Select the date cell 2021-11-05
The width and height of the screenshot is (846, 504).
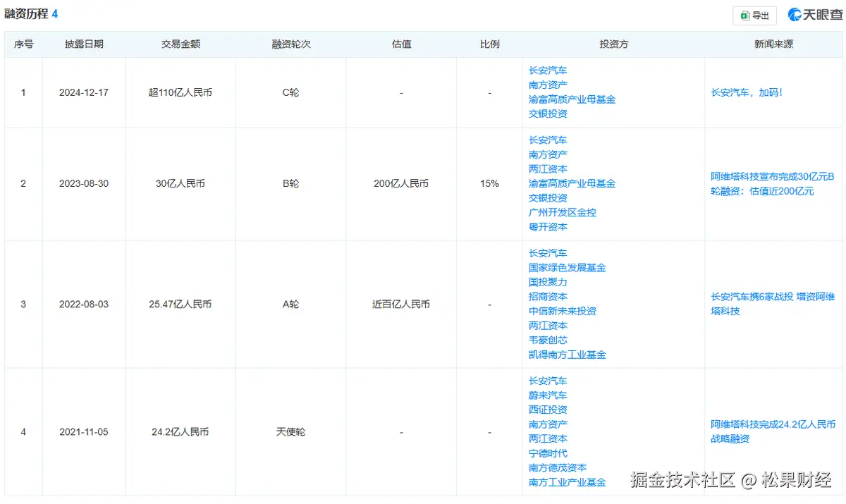point(84,432)
